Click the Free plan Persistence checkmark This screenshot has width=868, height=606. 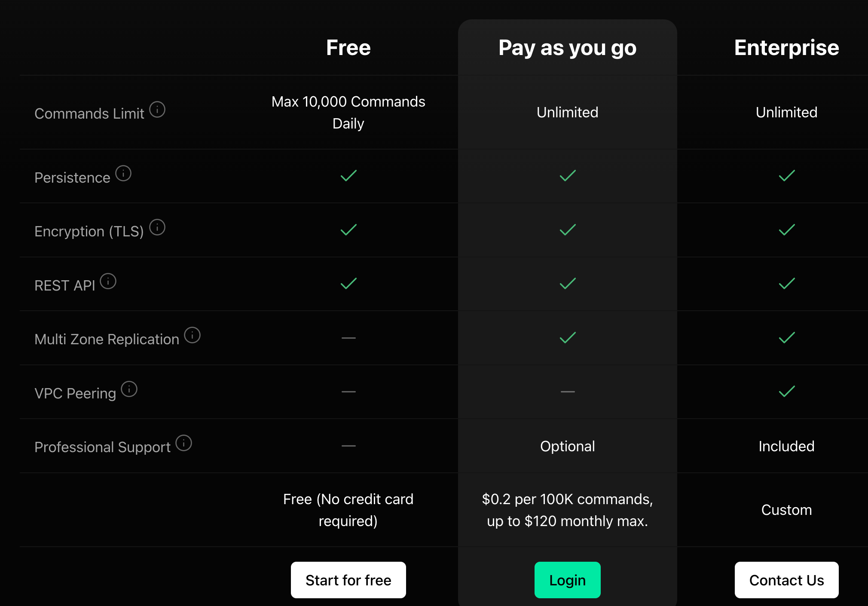(348, 176)
